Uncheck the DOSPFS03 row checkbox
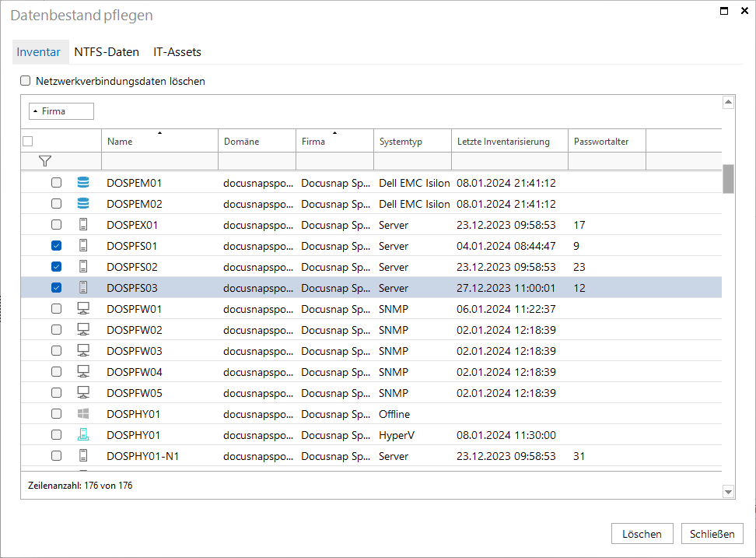756x558 pixels. 57,287
